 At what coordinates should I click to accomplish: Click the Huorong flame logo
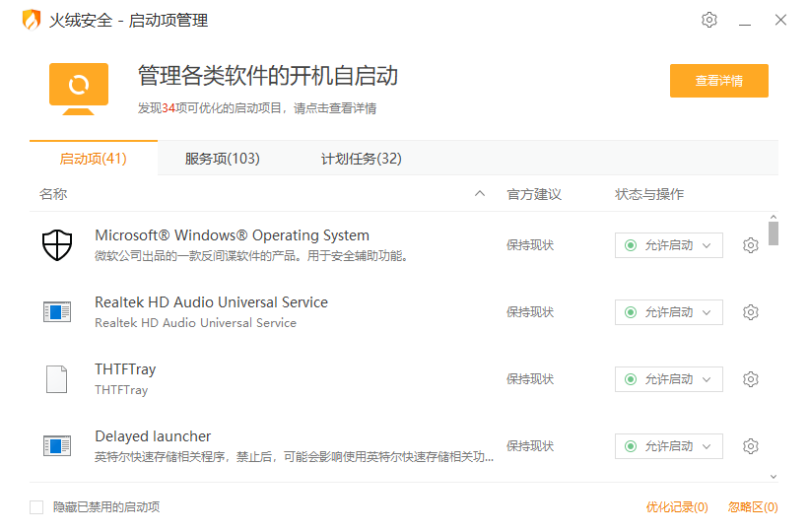[x=32, y=21]
